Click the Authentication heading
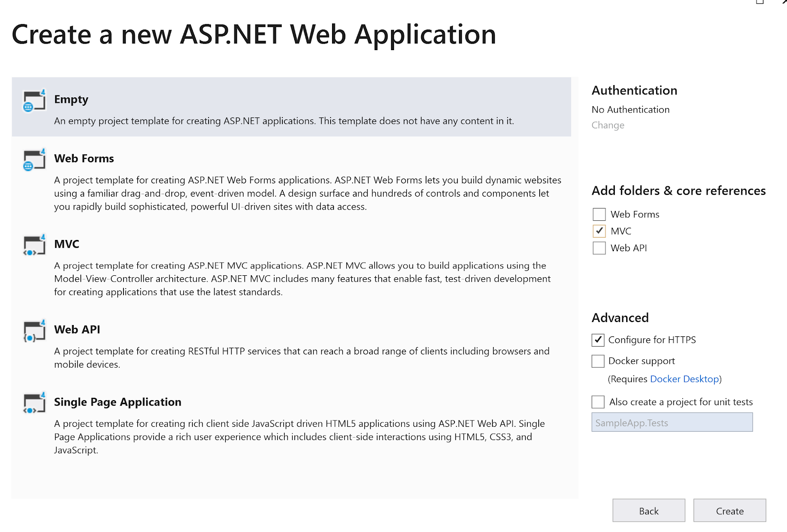This screenshot has width=787, height=532. point(635,90)
